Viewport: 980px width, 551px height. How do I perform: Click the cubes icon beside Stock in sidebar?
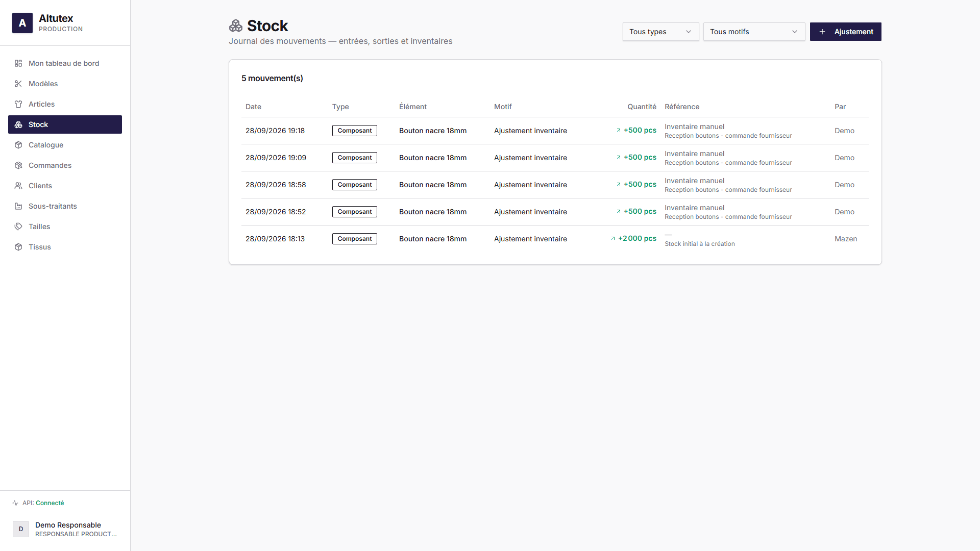point(18,124)
